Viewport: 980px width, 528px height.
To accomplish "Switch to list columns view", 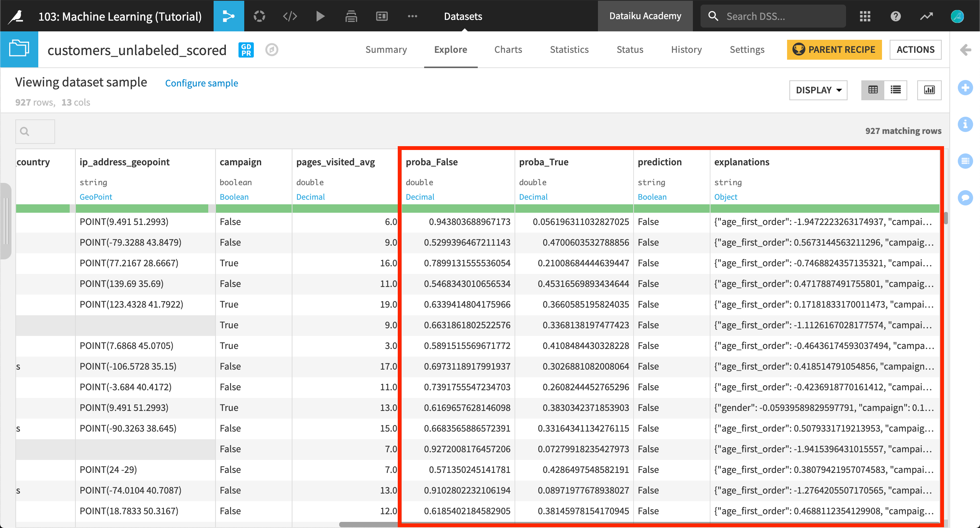I will tap(895, 90).
